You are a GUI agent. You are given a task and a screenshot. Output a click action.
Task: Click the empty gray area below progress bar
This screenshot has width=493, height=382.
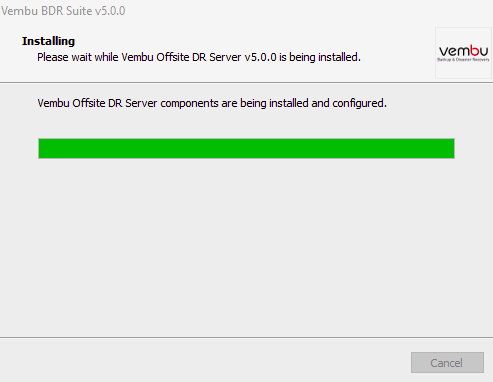(246, 247)
